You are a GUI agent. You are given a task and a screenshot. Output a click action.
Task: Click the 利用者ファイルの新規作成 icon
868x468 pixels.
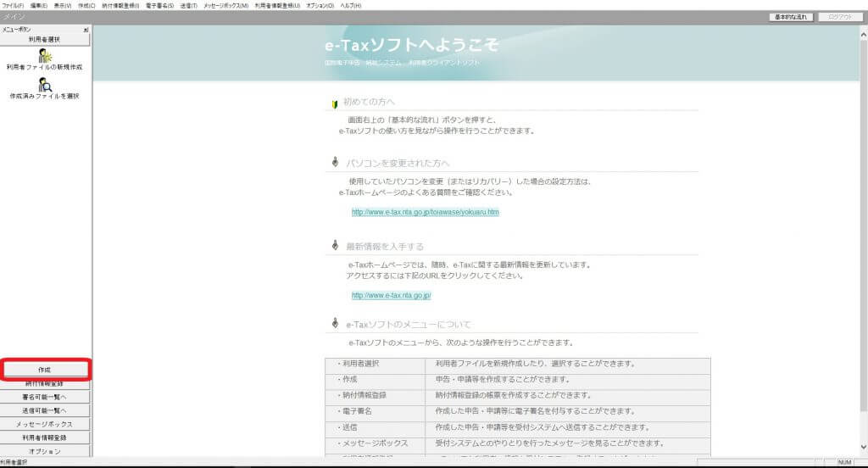click(x=45, y=56)
